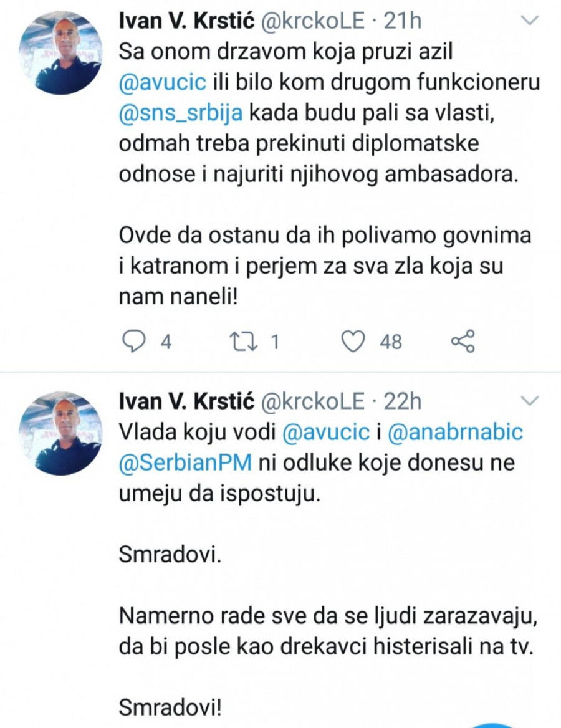The width and height of the screenshot is (561, 728).
Task: Click the like count showing 48
Action: (391, 342)
